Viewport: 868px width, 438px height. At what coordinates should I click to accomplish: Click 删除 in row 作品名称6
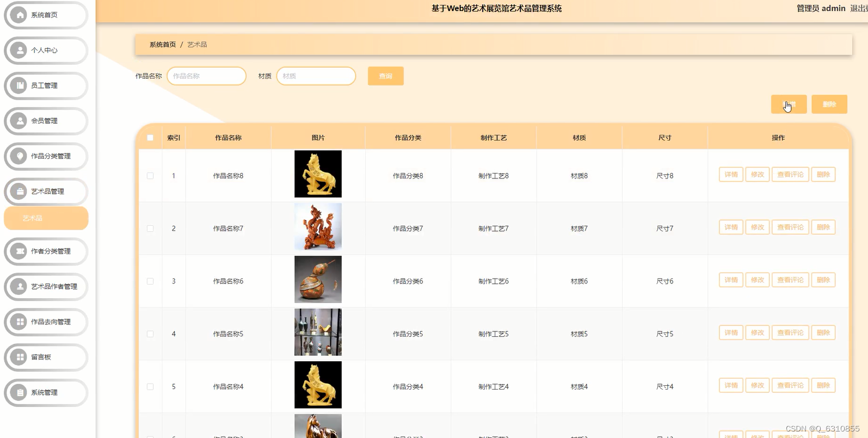823,280
